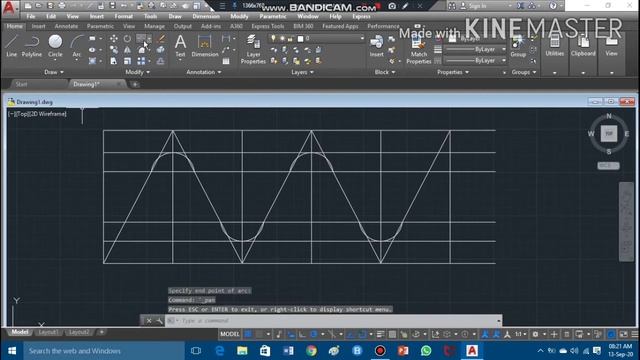Screen dimensions: 640x360
Task: Click the Erase tool icon
Action: (161, 39)
